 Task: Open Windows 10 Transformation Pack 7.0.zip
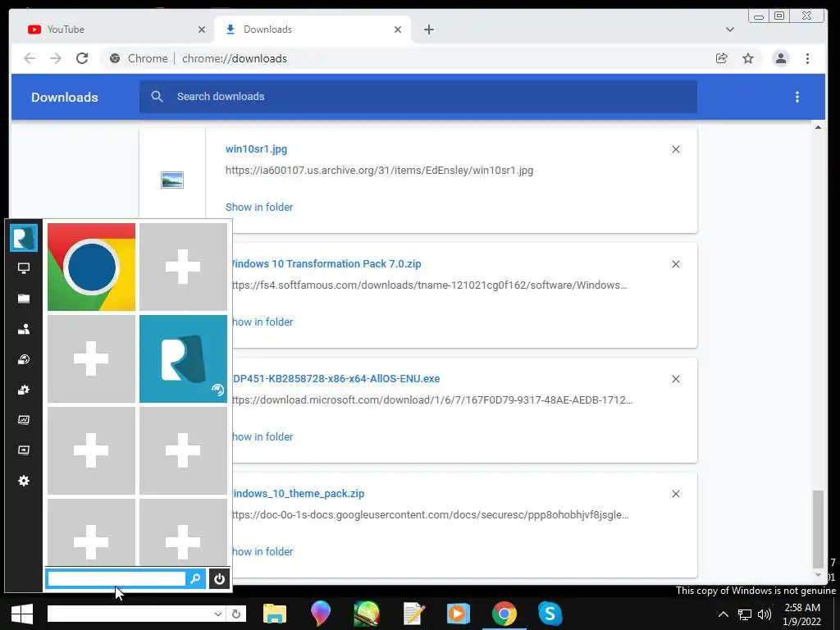click(326, 263)
